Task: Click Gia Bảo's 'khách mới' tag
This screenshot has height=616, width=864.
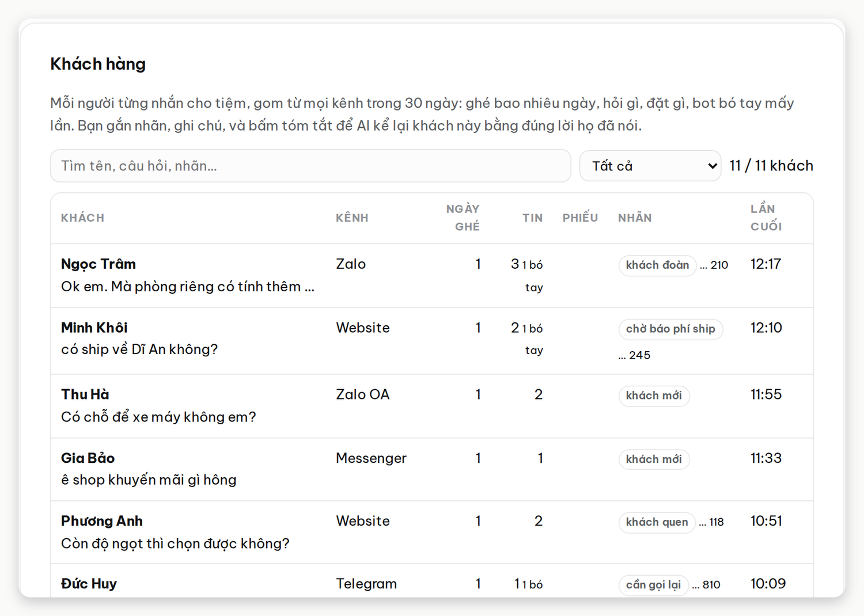Action: pos(654,459)
